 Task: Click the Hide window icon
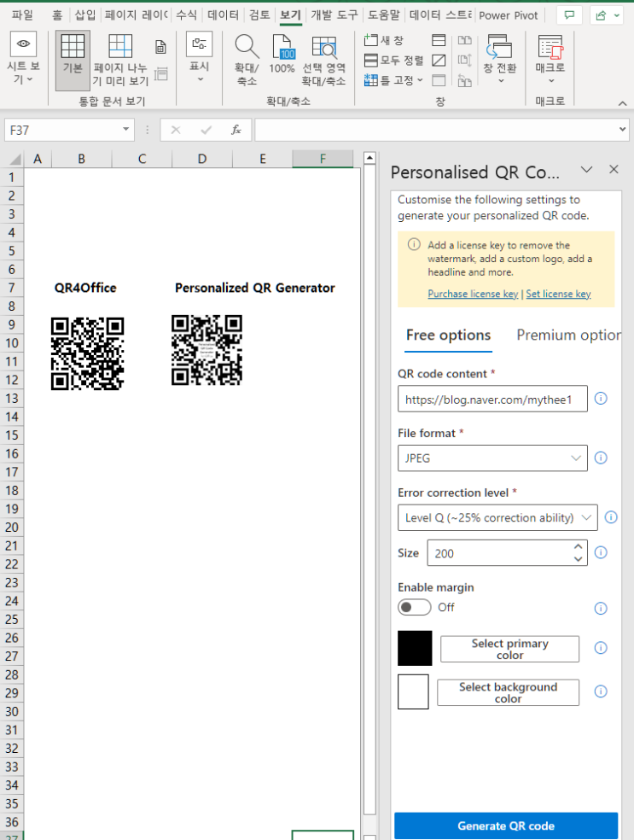pyautogui.click(x=439, y=60)
